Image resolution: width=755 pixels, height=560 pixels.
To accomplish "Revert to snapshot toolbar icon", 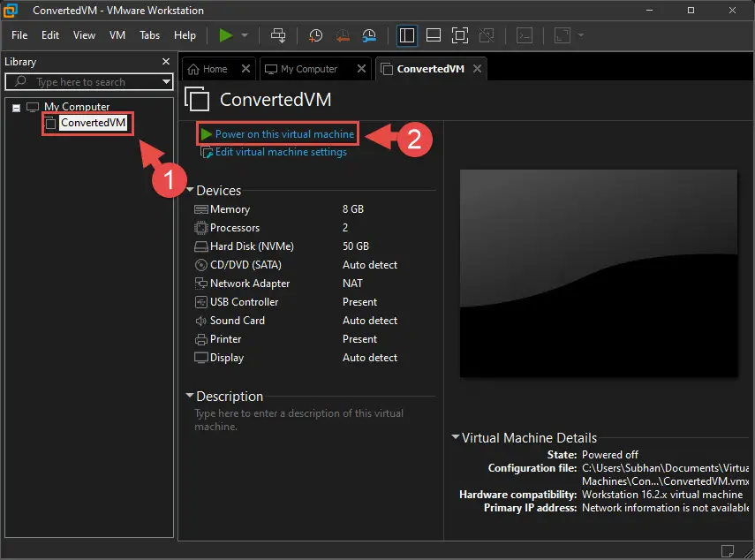I will click(343, 35).
